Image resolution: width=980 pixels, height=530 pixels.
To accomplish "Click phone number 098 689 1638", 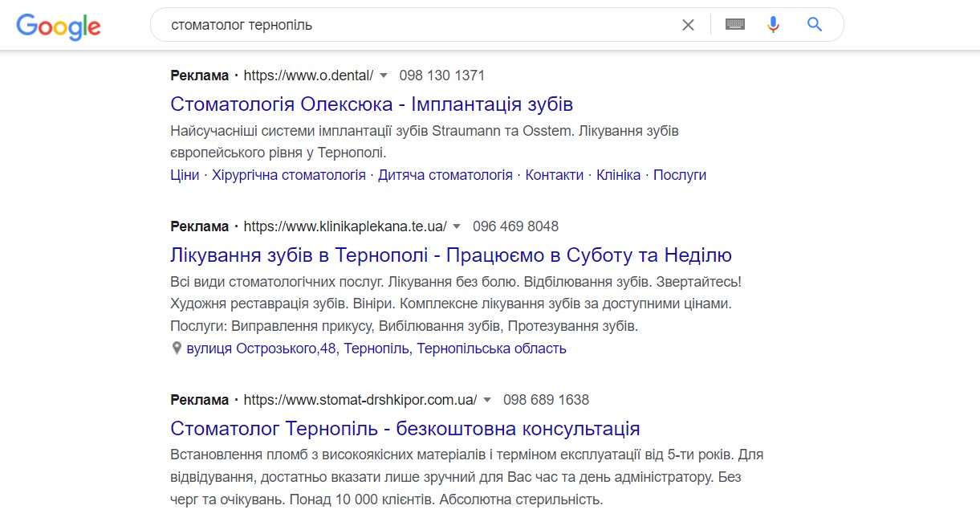I will (x=547, y=400).
